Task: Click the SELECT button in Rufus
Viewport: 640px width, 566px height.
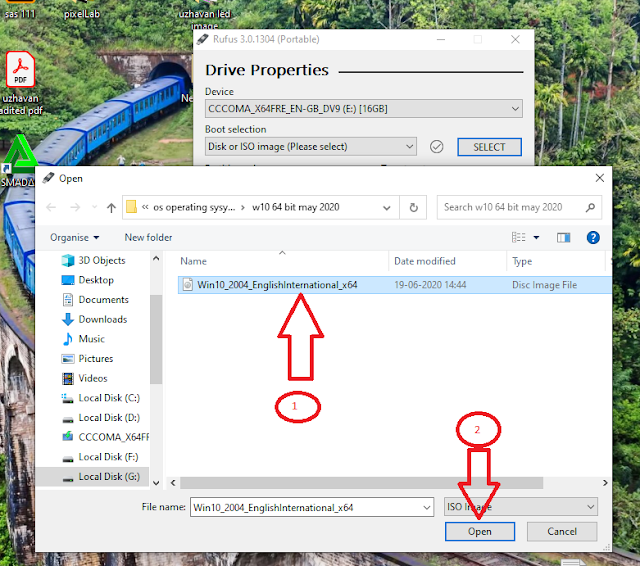Action: pos(489,147)
